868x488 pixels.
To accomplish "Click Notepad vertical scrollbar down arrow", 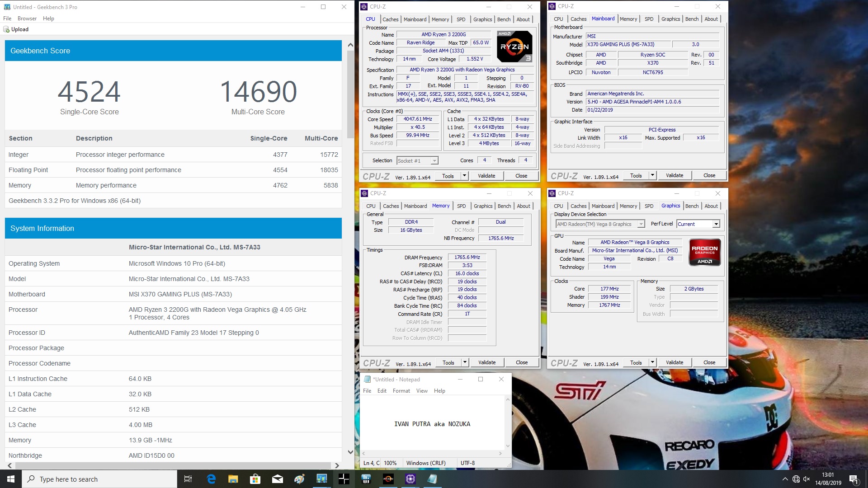I will (508, 446).
